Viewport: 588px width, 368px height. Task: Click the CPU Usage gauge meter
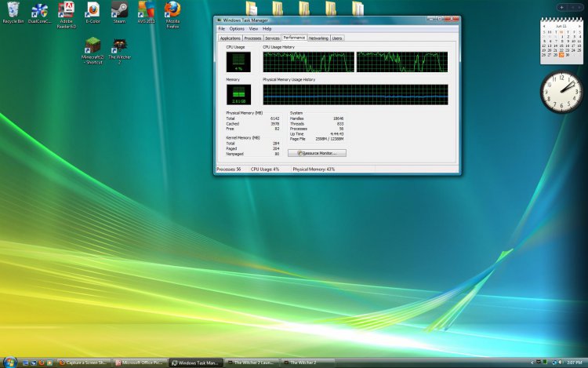point(238,62)
